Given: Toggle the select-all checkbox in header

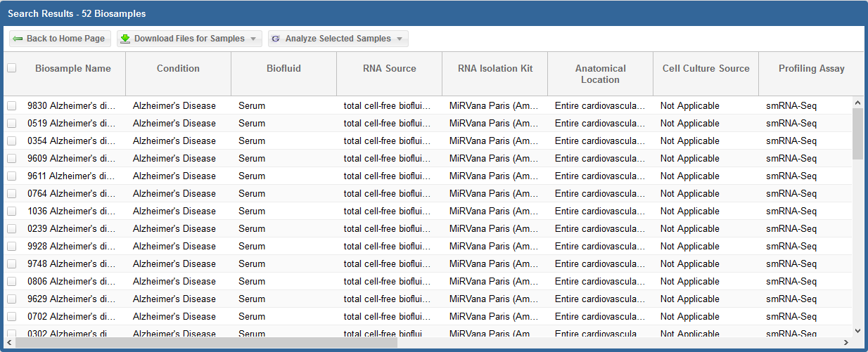Looking at the screenshot, I should tap(12, 68).
